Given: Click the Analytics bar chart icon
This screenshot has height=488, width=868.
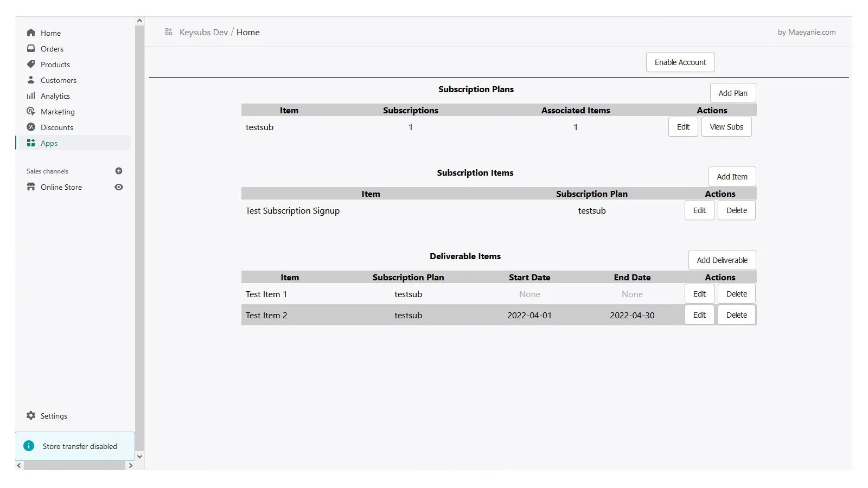Looking at the screenshot, I should 31,95.
